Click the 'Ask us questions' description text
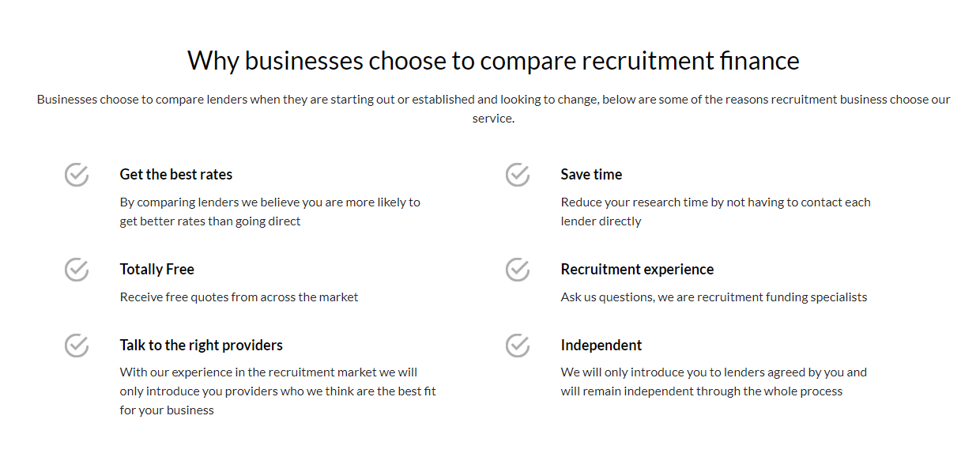 [714, 297]
